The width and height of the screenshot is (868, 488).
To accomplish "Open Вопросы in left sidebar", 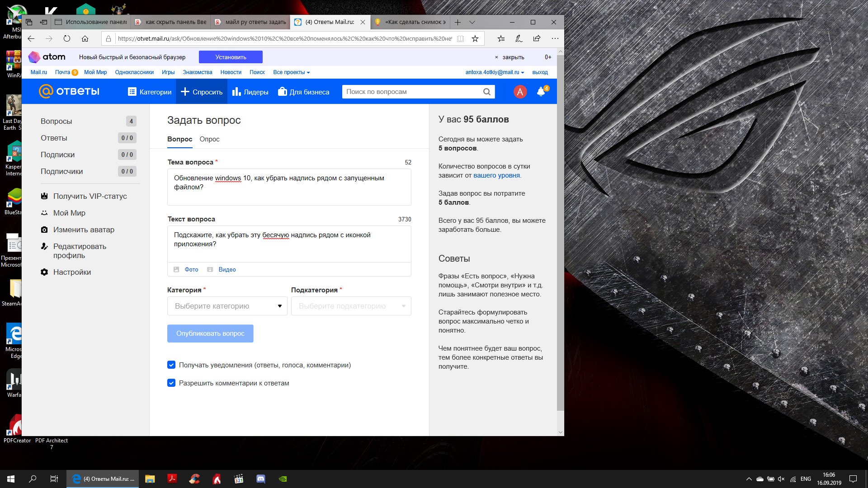I will [x=56, y=121].
